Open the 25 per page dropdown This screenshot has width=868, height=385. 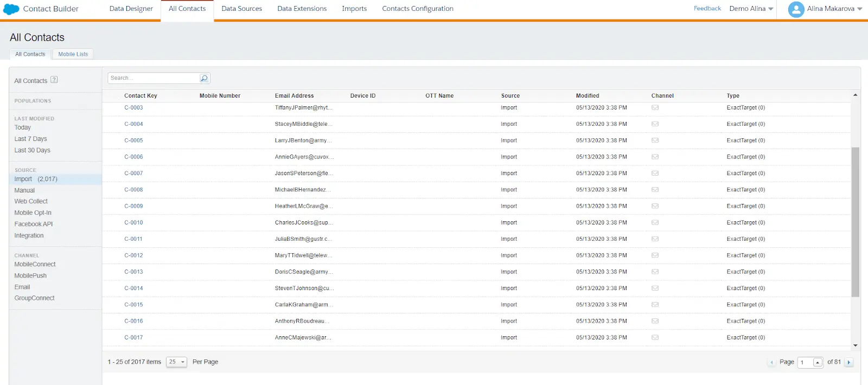click(177, 362)
